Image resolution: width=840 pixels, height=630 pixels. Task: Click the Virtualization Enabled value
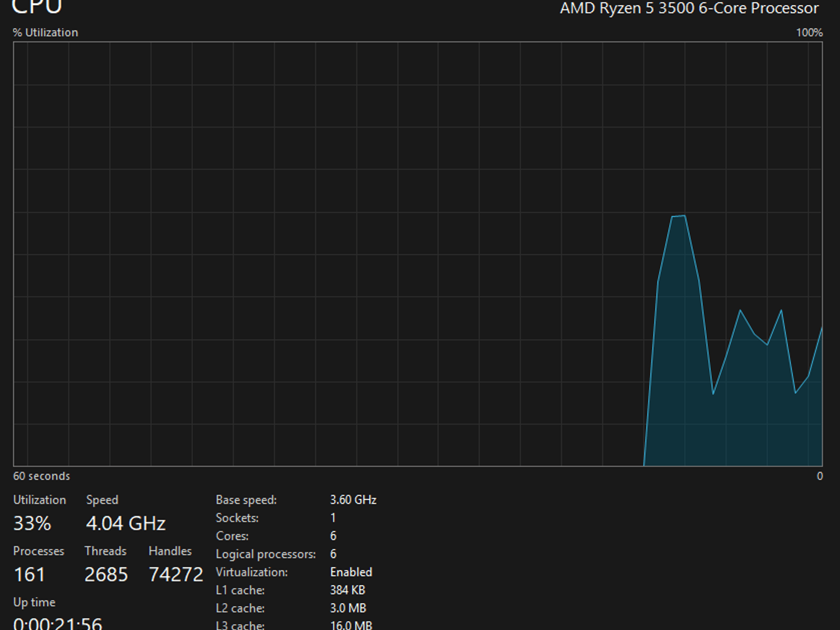pos(351,572)
